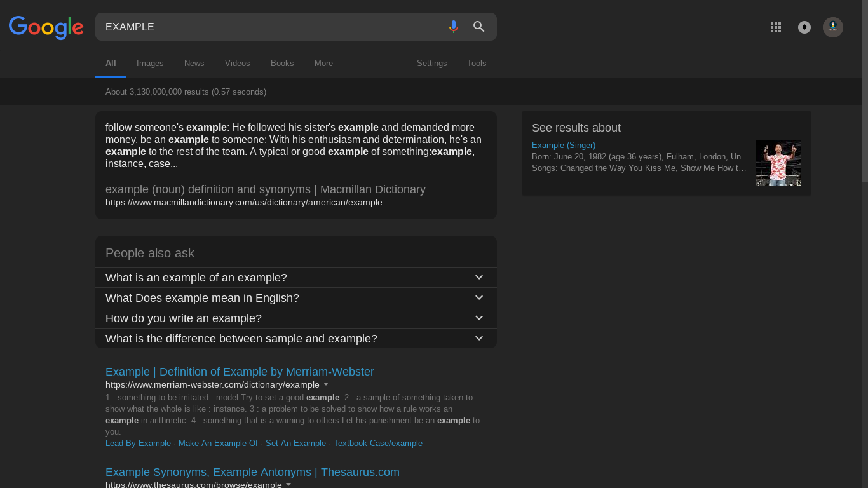Click the magnifying glass search button
This screenshot has width=868, height=488.
pyautogui.click(x=479, y=27)
